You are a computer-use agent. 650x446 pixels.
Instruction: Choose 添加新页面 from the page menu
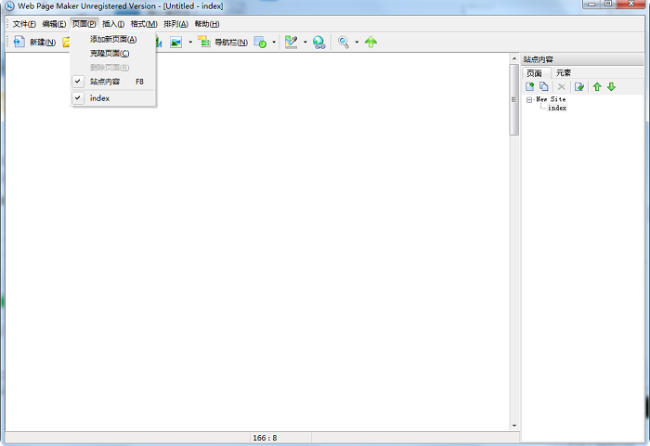coord(113,39)
